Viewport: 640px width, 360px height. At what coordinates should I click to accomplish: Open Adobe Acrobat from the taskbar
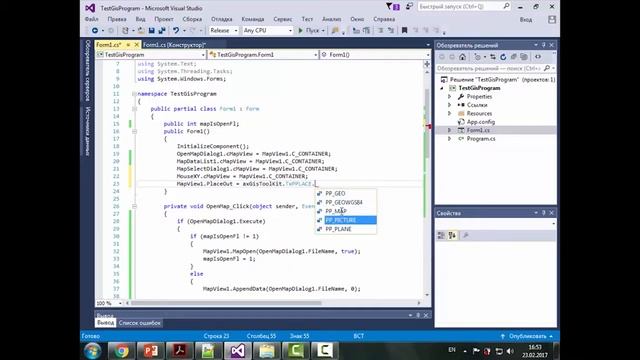point(180,351)
